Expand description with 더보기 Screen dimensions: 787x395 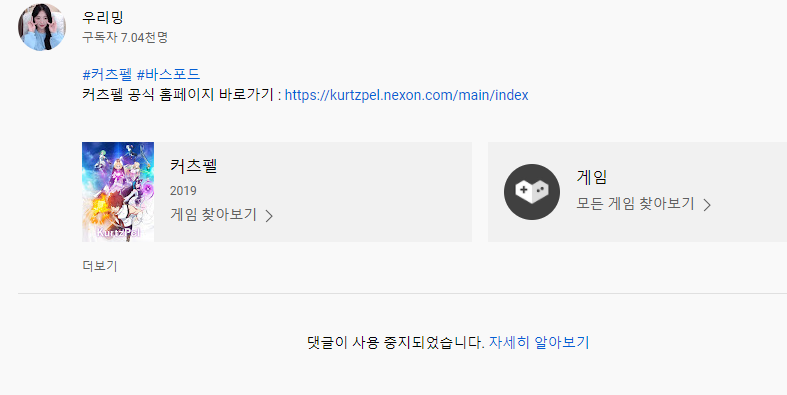(x=100, y=266)
